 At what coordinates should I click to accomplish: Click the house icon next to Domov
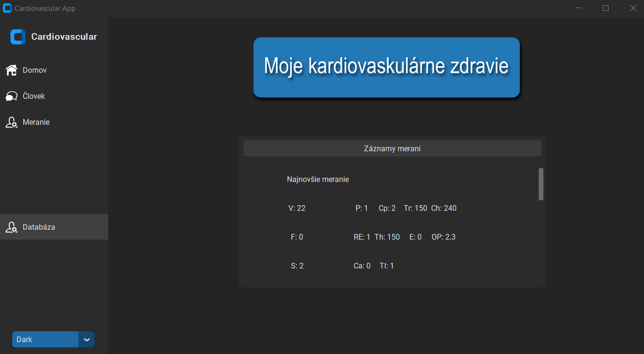tap(12, 70)
